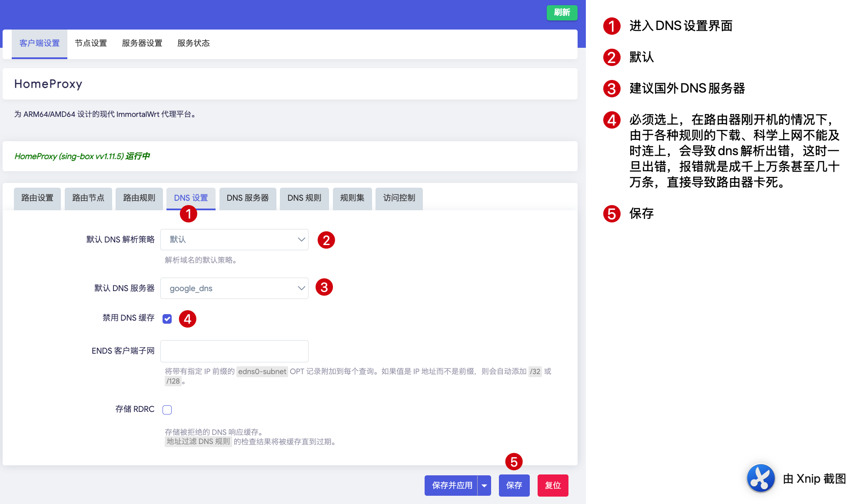The image size is (864, 504).
Task: Click the HomeProxy heading text
Action: click(48, 84)
